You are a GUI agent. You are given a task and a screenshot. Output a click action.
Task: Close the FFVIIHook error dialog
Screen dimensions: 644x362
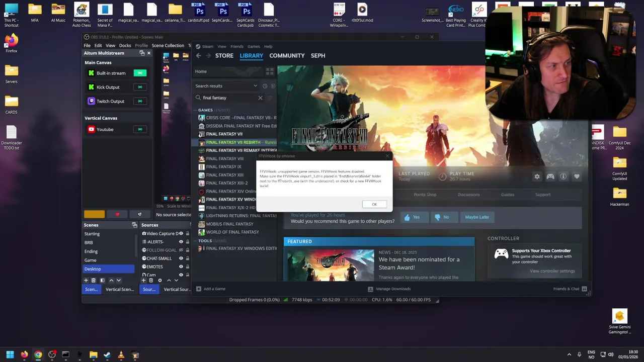pos(387,156)
